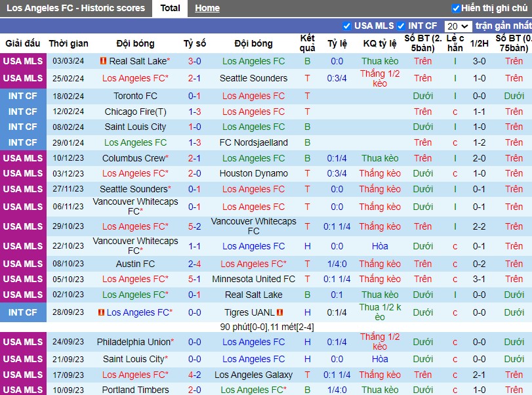Switch to the Home tab

tap(207, 8)
